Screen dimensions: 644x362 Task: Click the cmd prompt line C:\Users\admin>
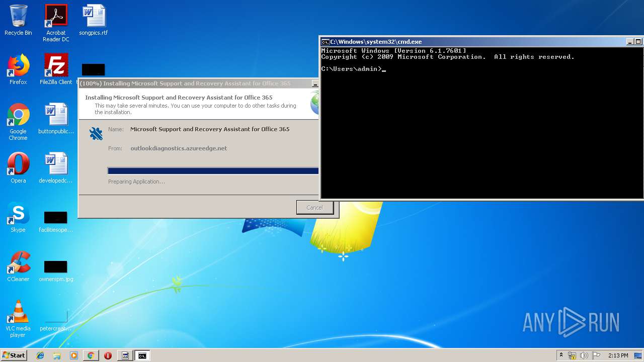[351, 69]
